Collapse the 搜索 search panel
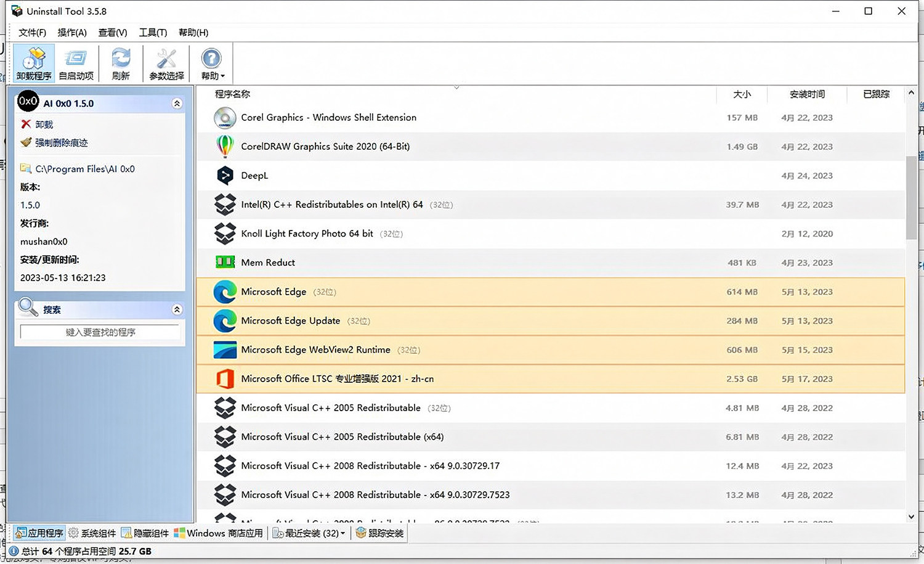This screenshot has width=924, height=564. pyautogui.click(x=177, y=309)
